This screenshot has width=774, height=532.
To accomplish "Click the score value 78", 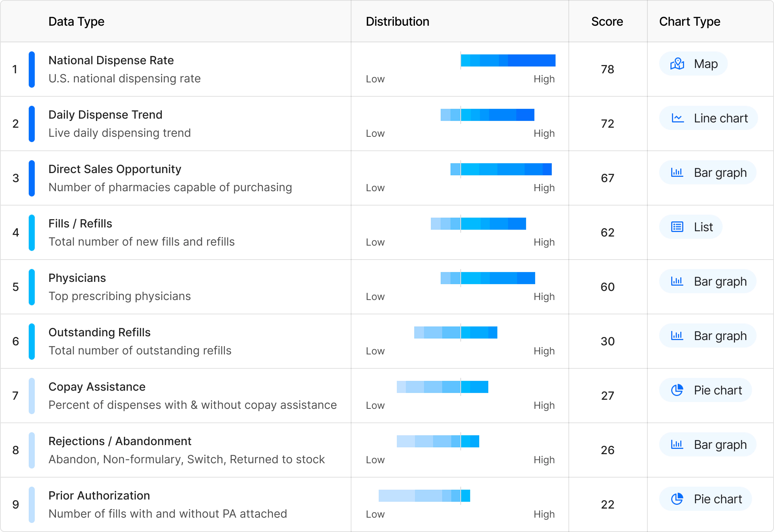I will (607, 70).
